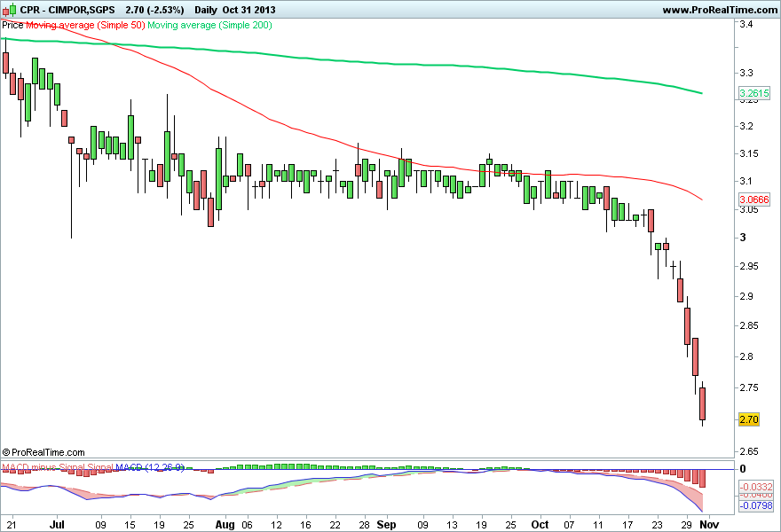This screenshot has width=781, height=532.
Task: Click the Aug label on the date axis
Action: (225, 525)
